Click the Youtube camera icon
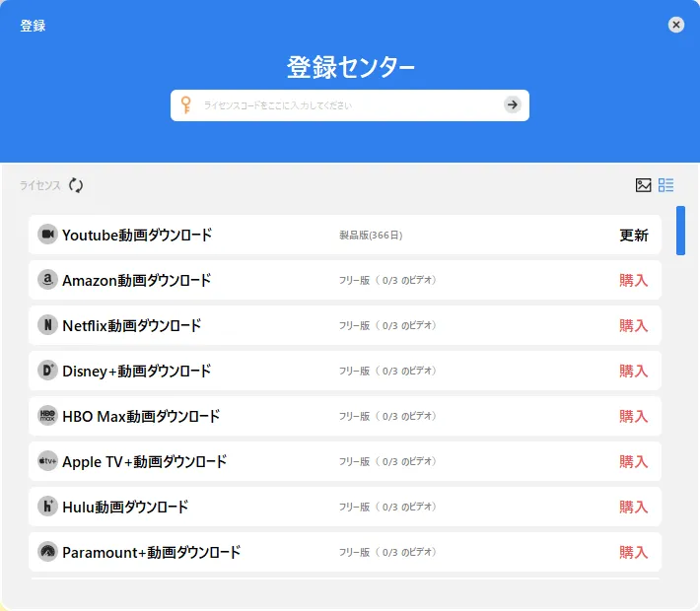This screenshot has height=611, width=700. tap(47, 235)
